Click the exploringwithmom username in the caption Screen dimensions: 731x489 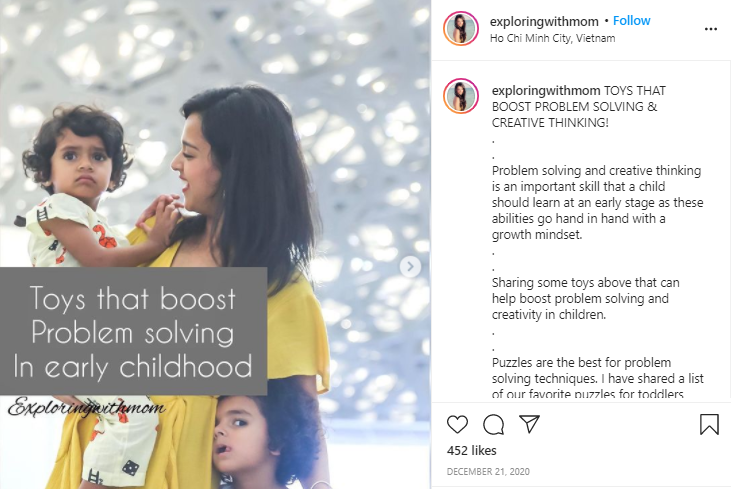tap(546, 90)
